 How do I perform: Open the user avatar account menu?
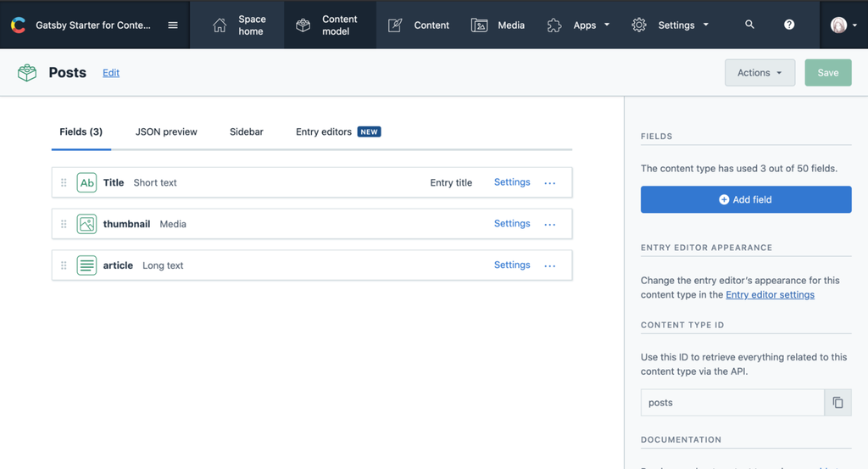(843, 25)
